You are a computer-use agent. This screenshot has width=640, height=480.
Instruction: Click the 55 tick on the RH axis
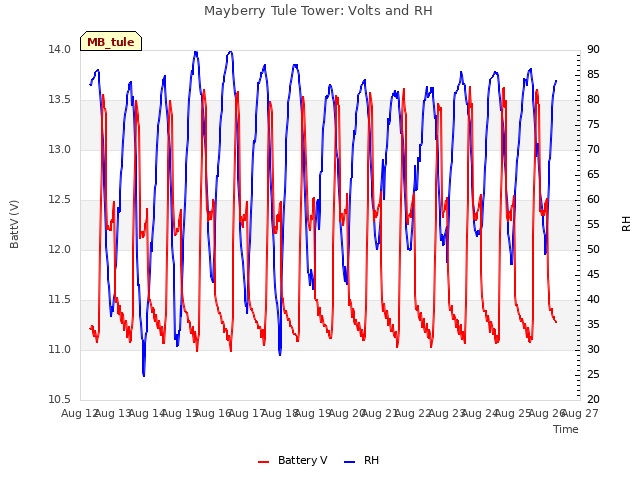tap(593, 225)
